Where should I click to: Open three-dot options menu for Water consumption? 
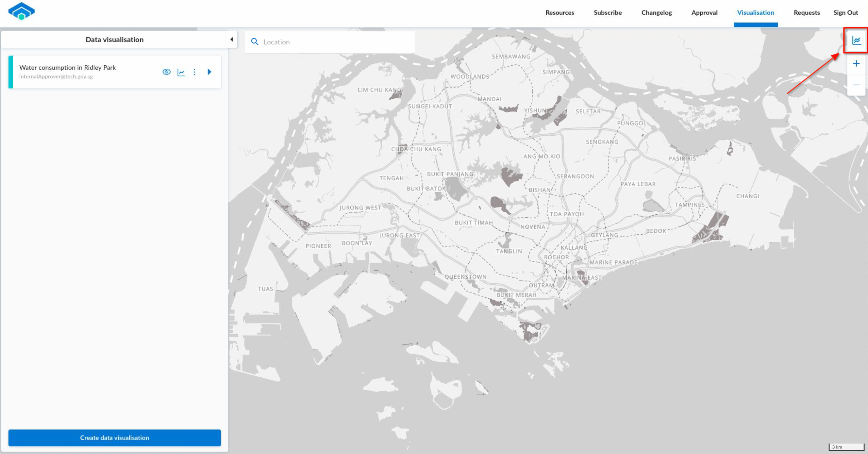coord(194,72)
